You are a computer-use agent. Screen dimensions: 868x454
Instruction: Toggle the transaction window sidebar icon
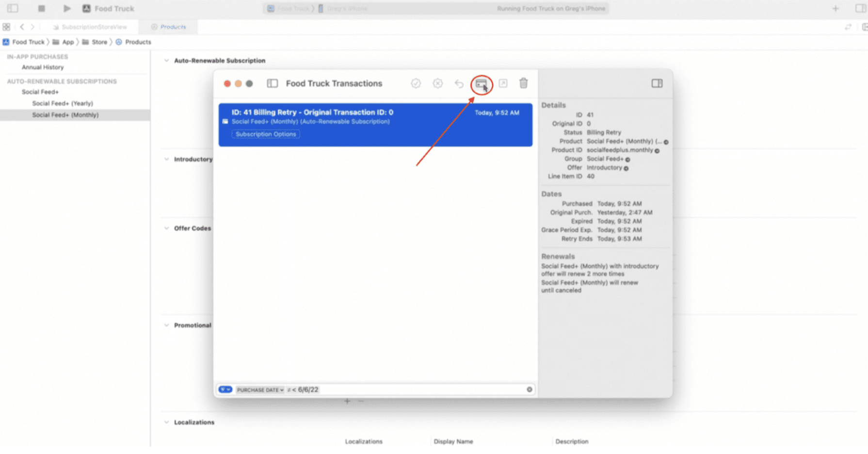(271, 83)
